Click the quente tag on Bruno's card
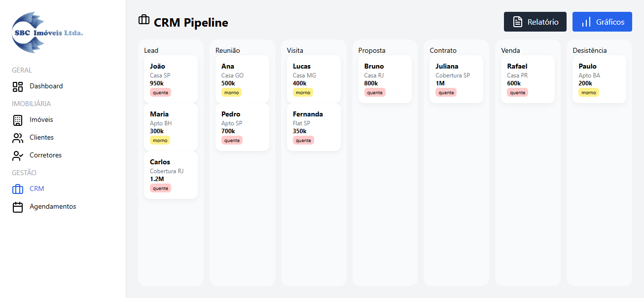 (x=375, y=92)
